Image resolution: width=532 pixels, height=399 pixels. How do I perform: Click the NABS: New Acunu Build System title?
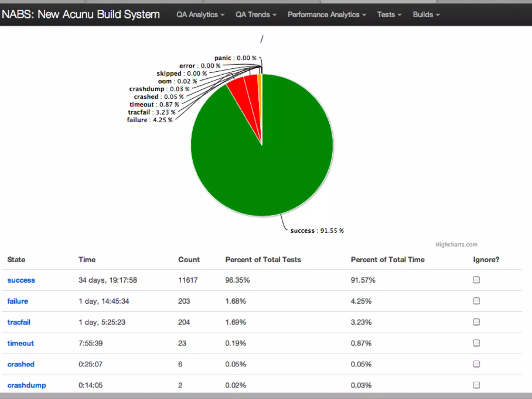81,14
